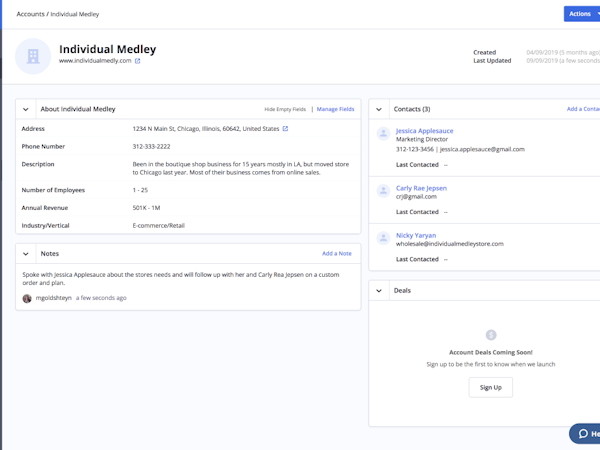Open Manage Fields link

335,109
